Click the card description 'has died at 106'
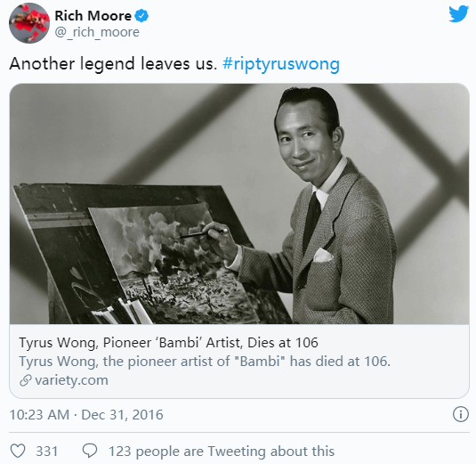The image size is (476, 464). (340, 362)
